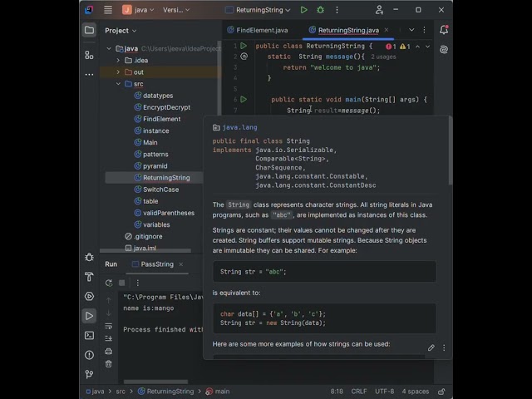
Task: Open the Problems tool window icon
Action: (89, 355)
